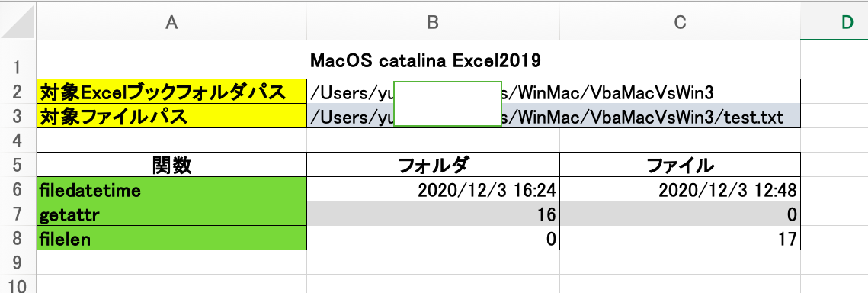Click the select-all corner triangle
The width and height of the screenshot is (868, 293).
(x=18, y=21)
